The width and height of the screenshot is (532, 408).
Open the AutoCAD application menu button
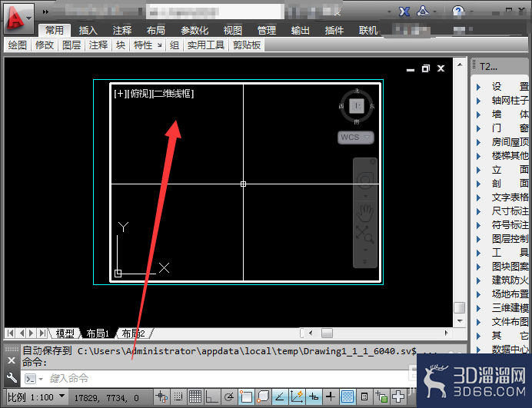coord(19,18)
